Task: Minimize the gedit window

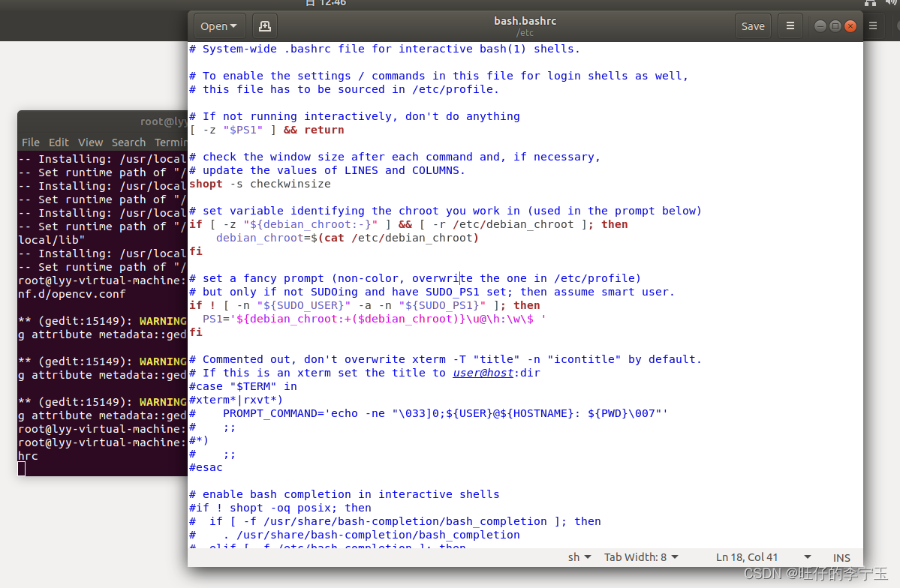Action: (x=820, y=26)
